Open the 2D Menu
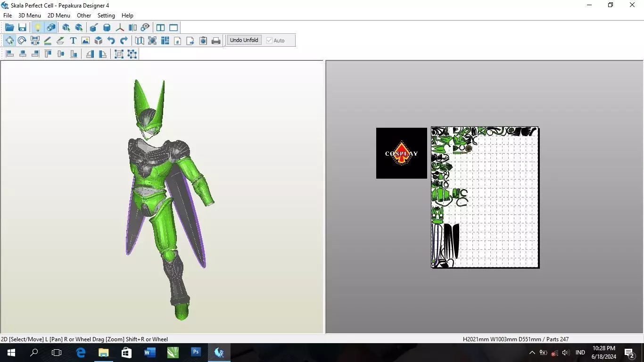 click(x=59, y=16)
